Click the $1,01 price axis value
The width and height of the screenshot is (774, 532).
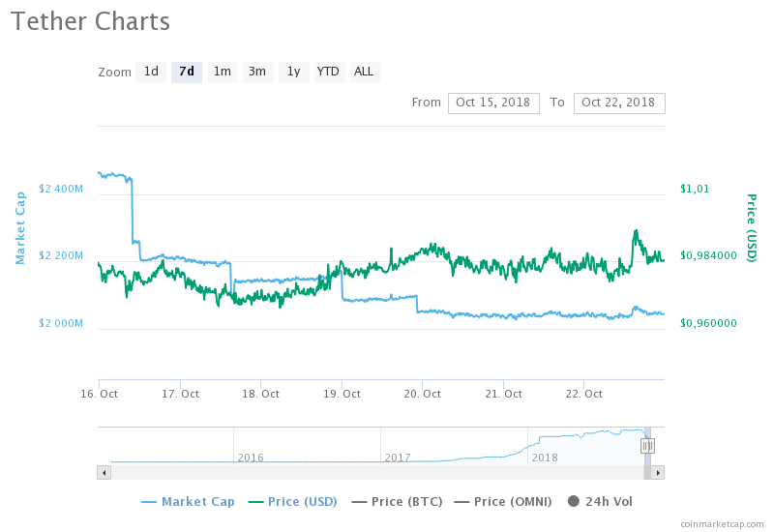(695, 189)
